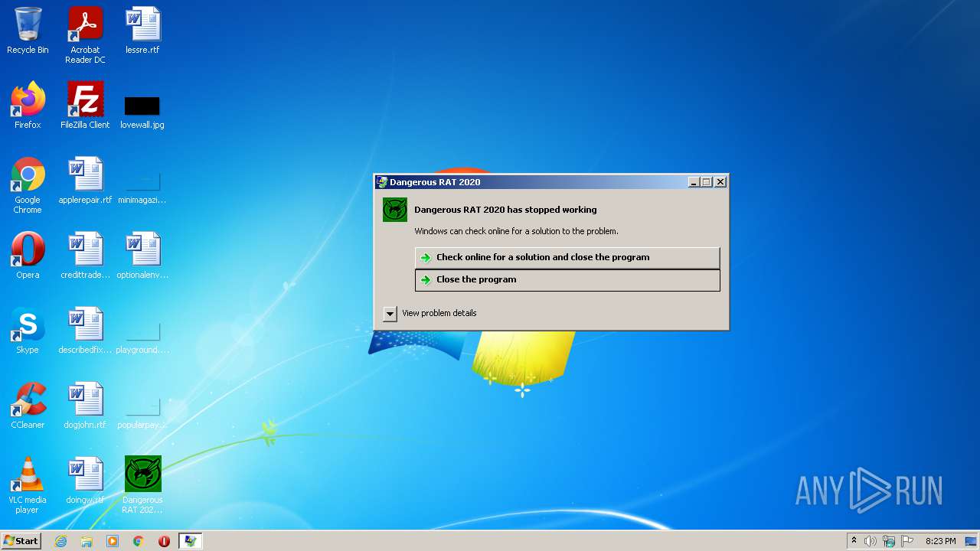Open the Action Center flag icon
Screen dimensions: 980x551
click(907, 541)
